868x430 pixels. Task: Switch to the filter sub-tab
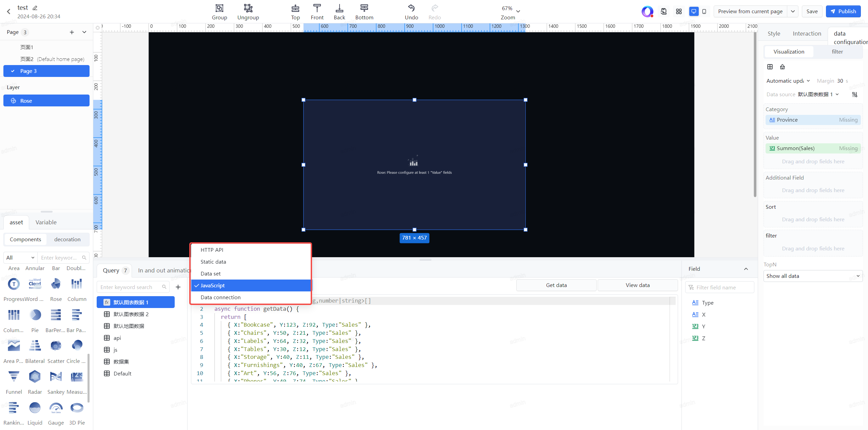click(837, 52)
